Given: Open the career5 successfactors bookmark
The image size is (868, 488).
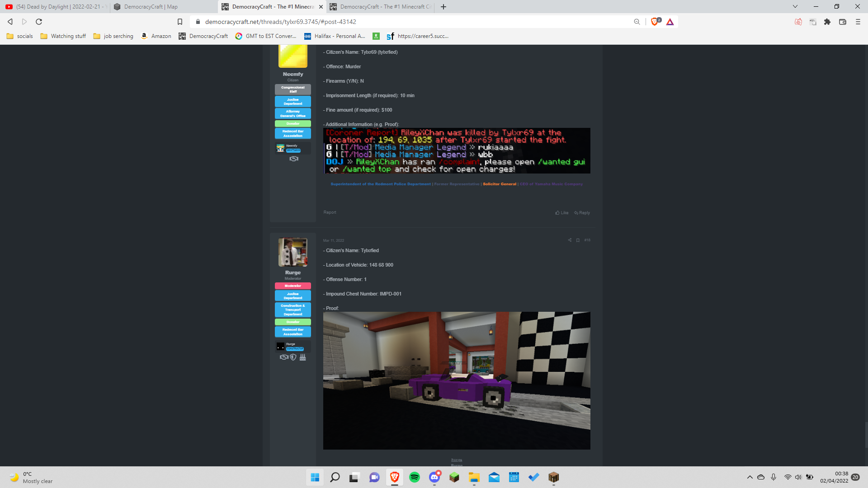Looking at the screenshot, I should pos(418,36).
